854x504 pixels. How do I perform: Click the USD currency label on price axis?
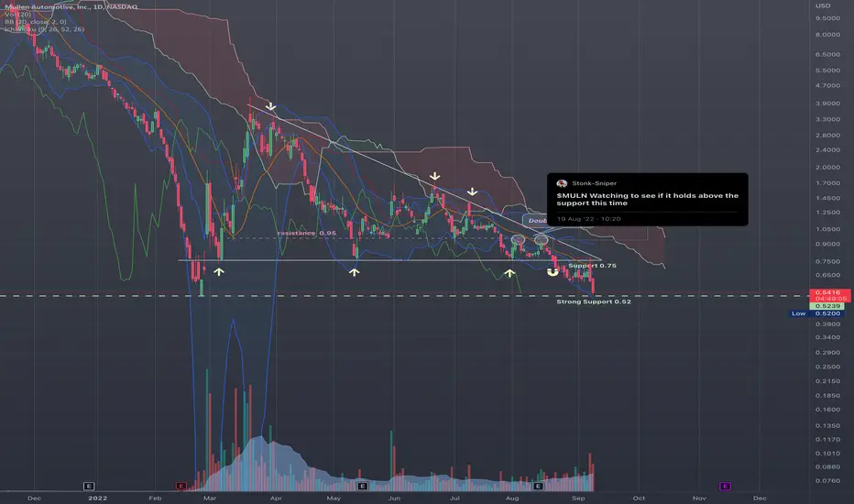(823, 5)
